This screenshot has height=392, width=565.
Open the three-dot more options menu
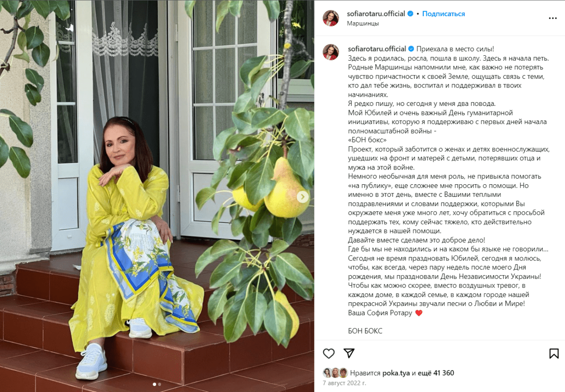pos(553,18)
